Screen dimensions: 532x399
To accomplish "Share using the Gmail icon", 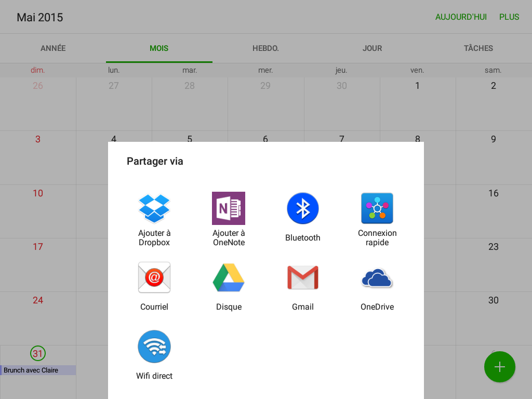I will point(303,277).
